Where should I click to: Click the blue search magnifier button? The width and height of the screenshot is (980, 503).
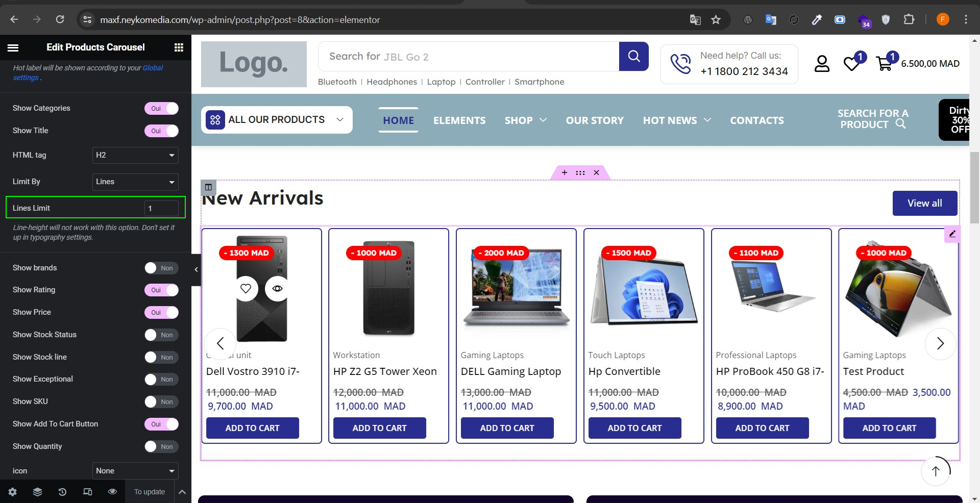click(x=634, y=56)
